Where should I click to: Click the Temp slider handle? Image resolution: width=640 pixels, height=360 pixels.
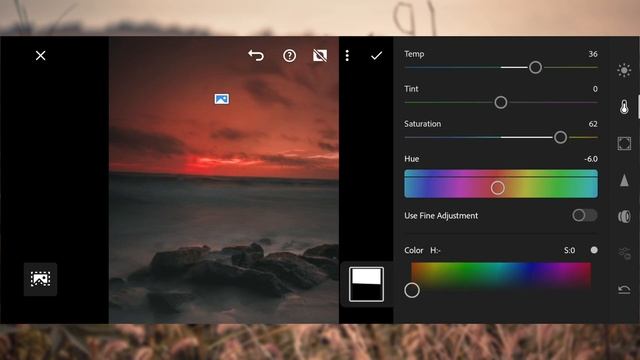click(x=536, y=67)
